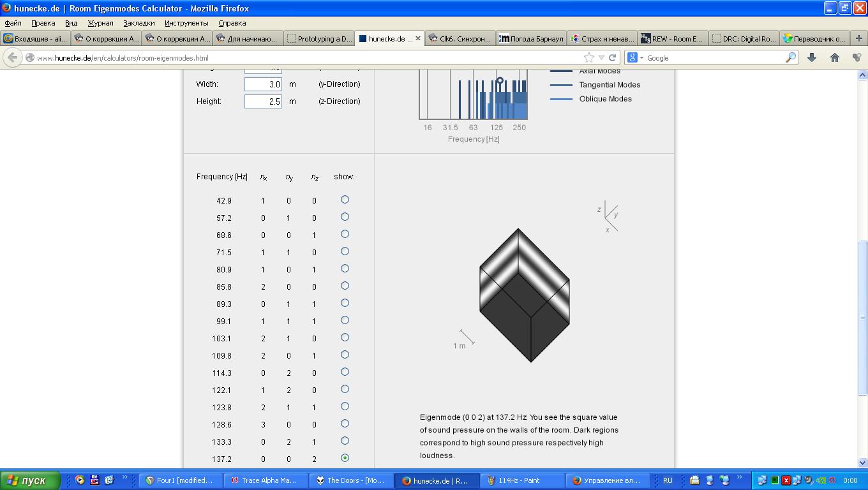Close the hunecke.de tab
The image size is (868, 490).
[418, 38]
